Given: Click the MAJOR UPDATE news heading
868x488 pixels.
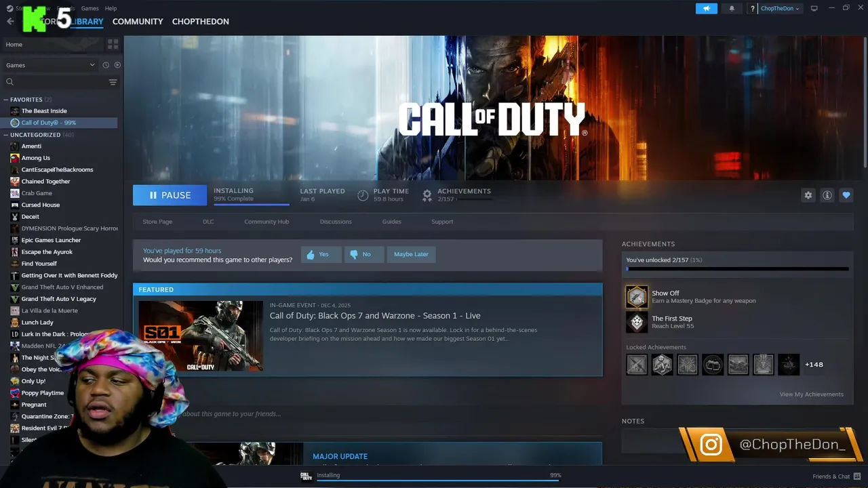Looking at the screenshot, I should tap(340, 457).
